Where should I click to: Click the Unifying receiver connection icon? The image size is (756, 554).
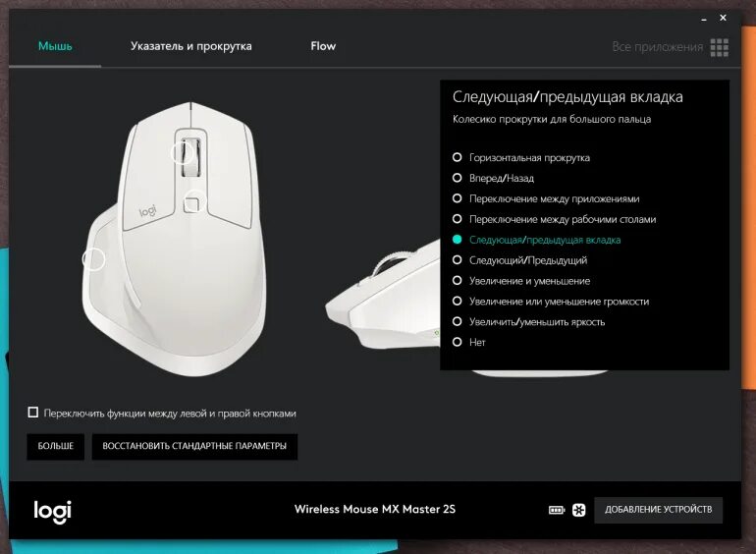578,510
